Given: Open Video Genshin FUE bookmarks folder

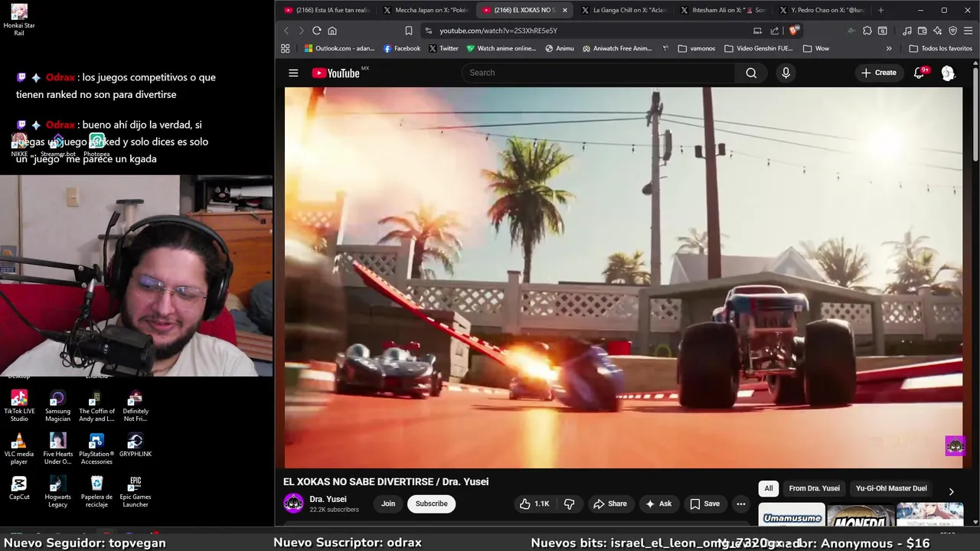Looking at the screenshot, I should [x=759, y=48].
